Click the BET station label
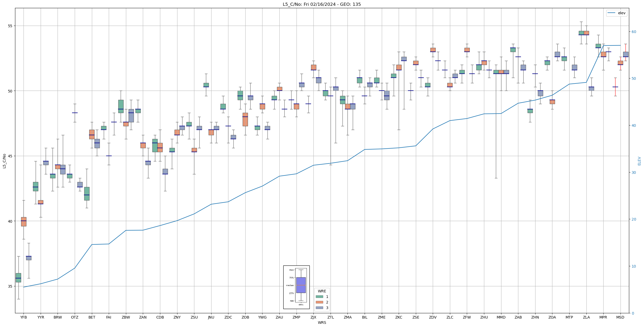Screen dimensions: 644x327 [92, 317]
